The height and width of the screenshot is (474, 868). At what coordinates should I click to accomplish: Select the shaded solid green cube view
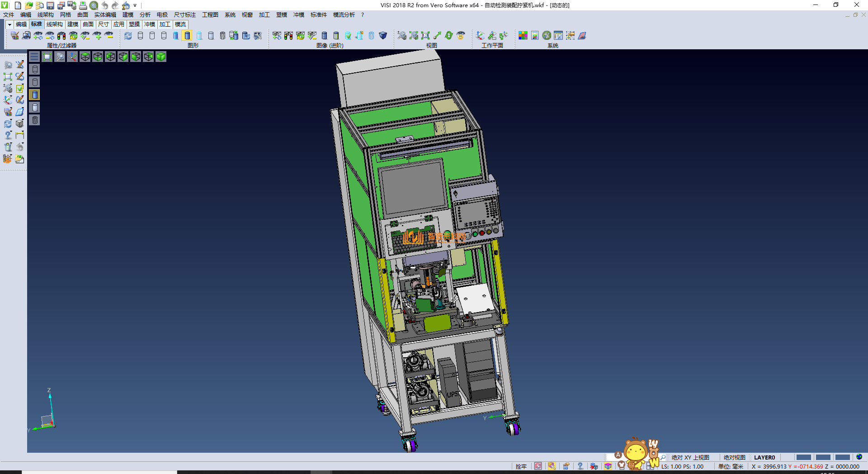click(x=161, y=57)
